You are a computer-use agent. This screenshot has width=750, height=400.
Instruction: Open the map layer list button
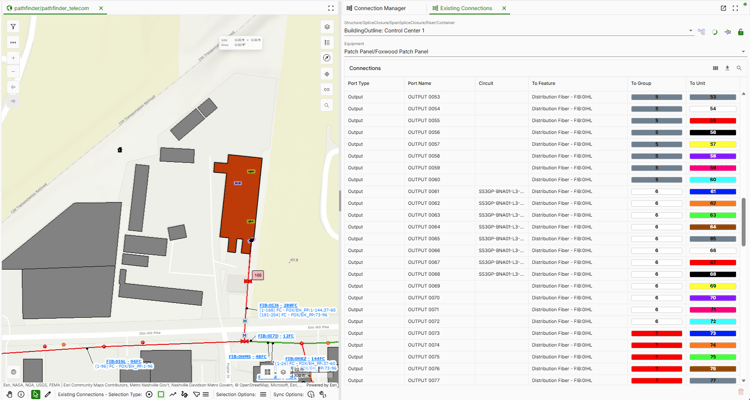click(x=327, y=43)
